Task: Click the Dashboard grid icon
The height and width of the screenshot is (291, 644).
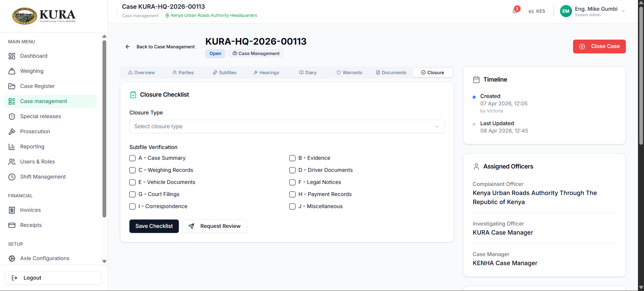Action: [12, 56]
